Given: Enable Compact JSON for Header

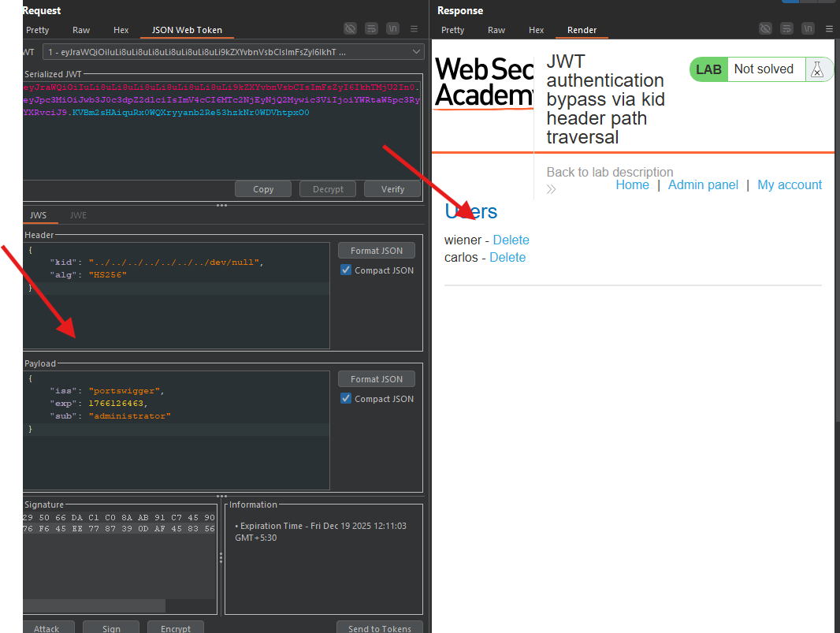Looking at the screenshot, I should pyautogui.click(x=346, y=270).
